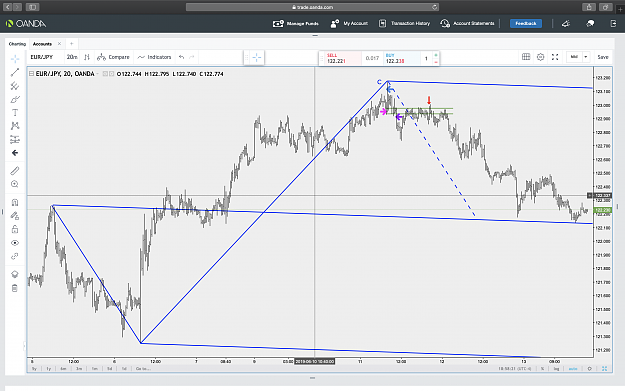The width and height of the screenshot is (625, 391).
Task: Click the log out icon in header
Action: 613,24
